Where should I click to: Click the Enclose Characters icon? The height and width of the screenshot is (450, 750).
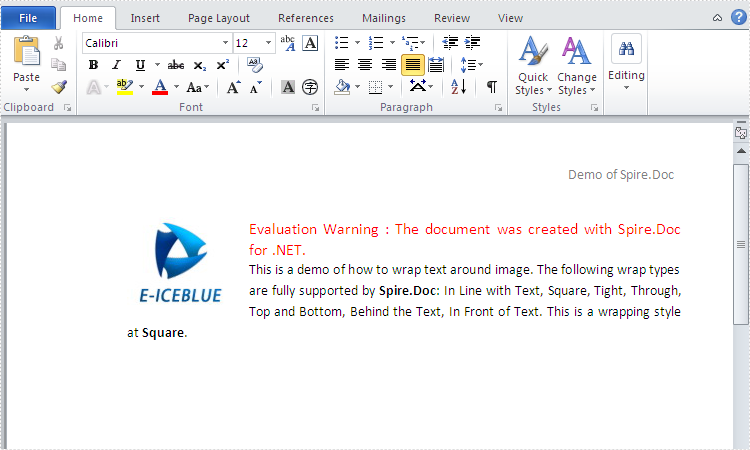point(310,87)
